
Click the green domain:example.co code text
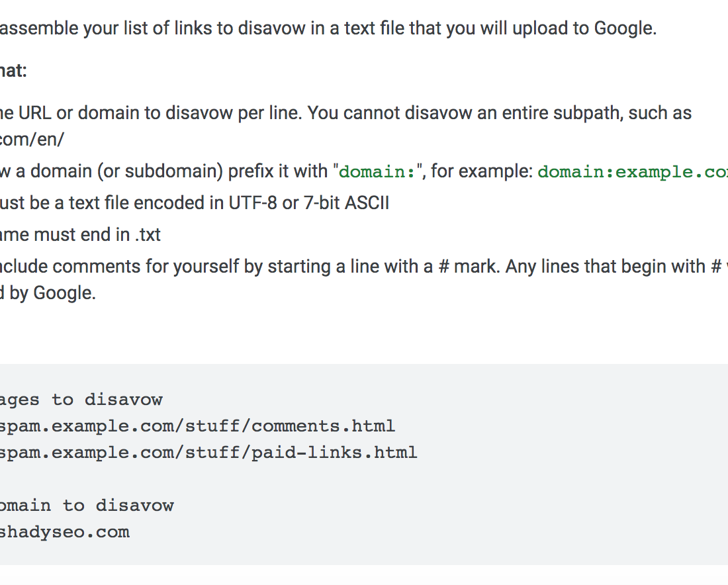(633, 172)
